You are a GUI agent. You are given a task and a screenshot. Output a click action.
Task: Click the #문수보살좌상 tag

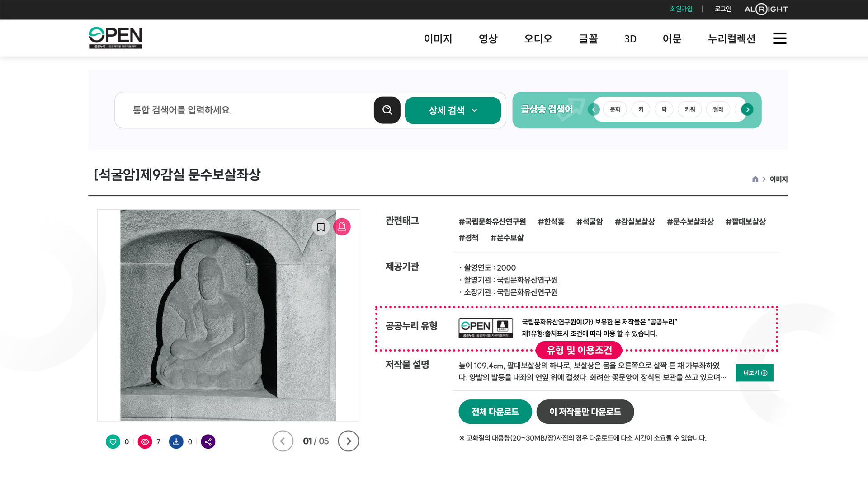coord(690,222)
